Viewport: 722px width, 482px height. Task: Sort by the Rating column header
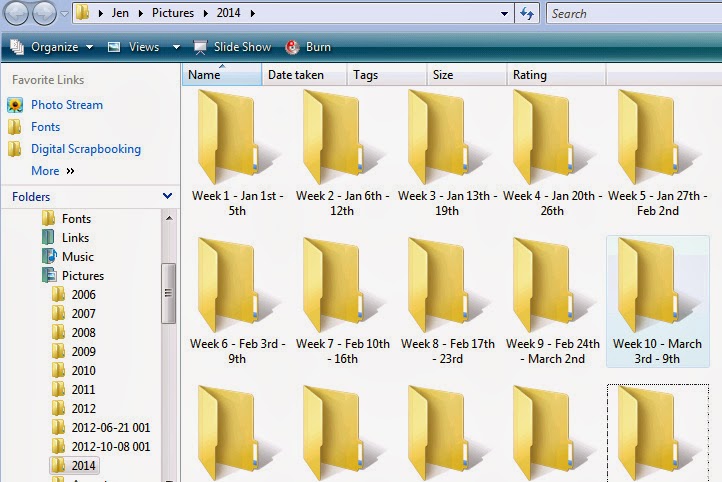point(556,75)
